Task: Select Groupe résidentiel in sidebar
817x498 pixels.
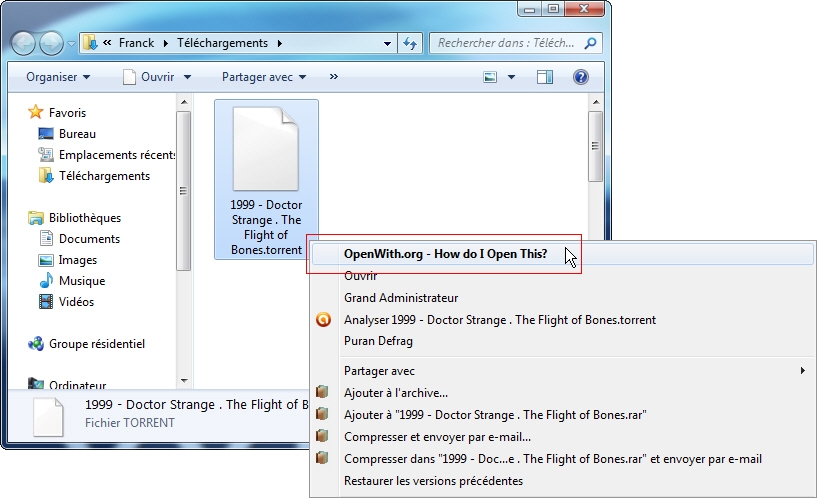Action: tap(97, 344)
